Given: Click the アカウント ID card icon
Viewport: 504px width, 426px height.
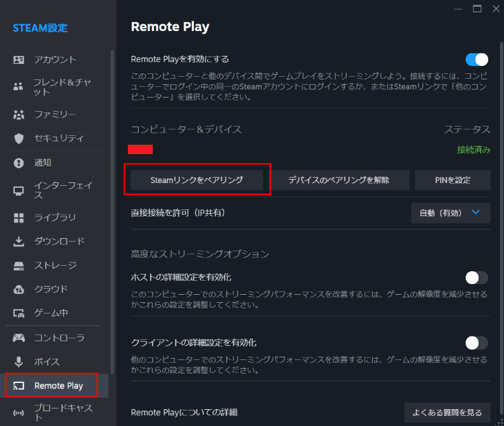Looking at the screenshot, I should [19, 60].
